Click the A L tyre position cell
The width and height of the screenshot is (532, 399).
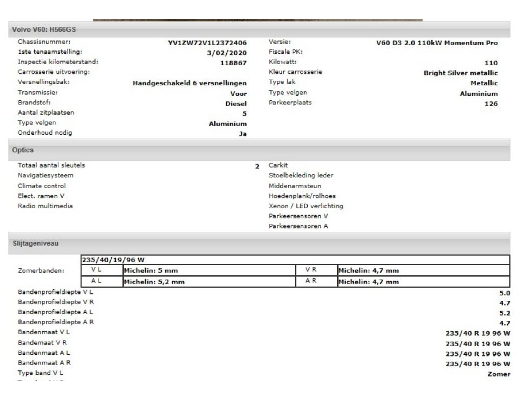[102, 282]
